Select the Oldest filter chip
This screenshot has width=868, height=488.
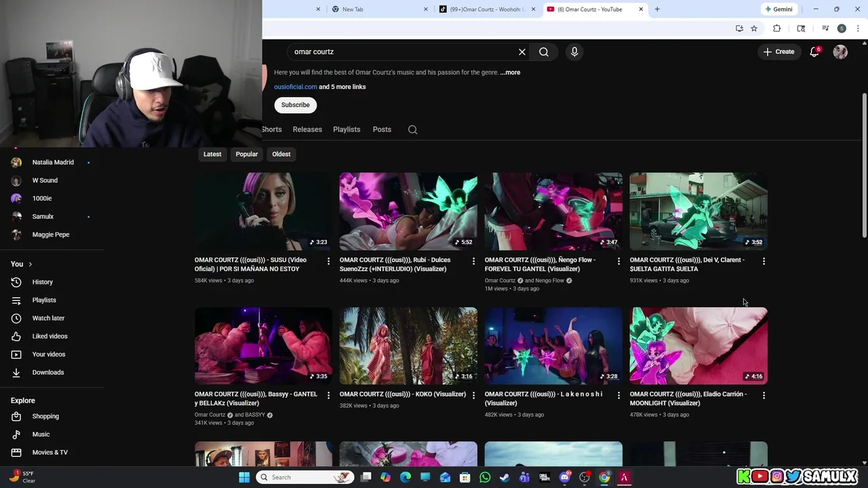tap(281, 155)
